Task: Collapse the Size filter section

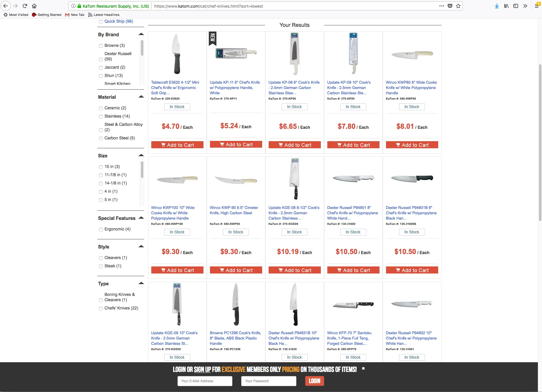Action: tap(141, 155)
